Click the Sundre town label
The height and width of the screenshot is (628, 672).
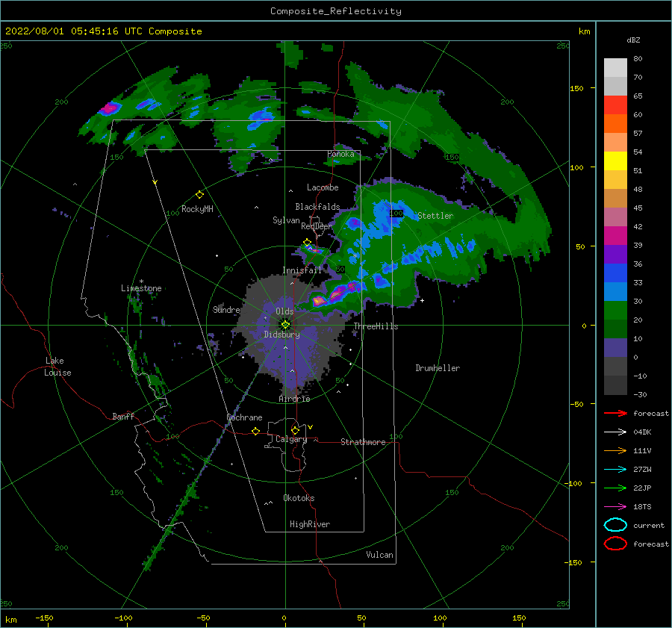click(226, 309)
